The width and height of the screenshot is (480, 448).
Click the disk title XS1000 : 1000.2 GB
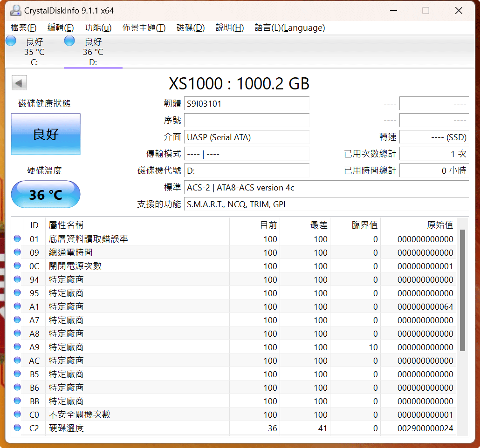(239, 83)
